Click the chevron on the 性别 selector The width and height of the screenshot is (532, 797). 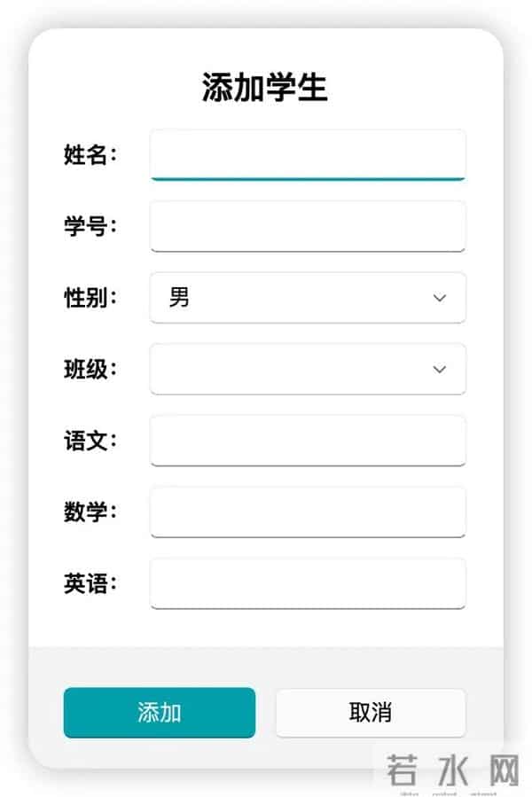pyautogui.click(x=439, y=298)
